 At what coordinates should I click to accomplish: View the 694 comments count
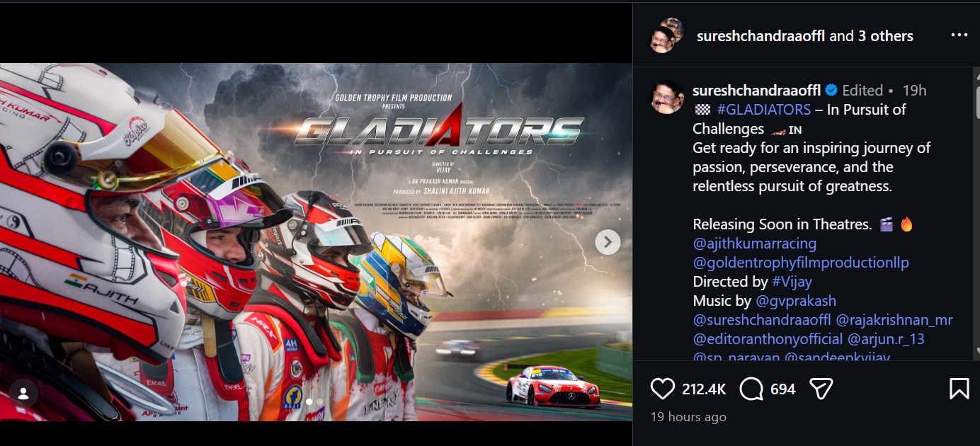tap(782, 389)
